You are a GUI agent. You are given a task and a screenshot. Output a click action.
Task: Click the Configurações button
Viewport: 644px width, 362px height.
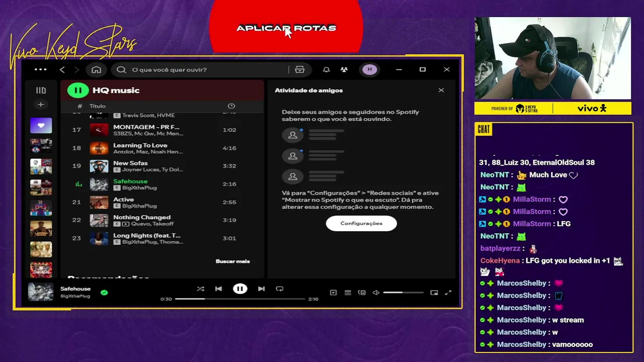coord(361,223)
